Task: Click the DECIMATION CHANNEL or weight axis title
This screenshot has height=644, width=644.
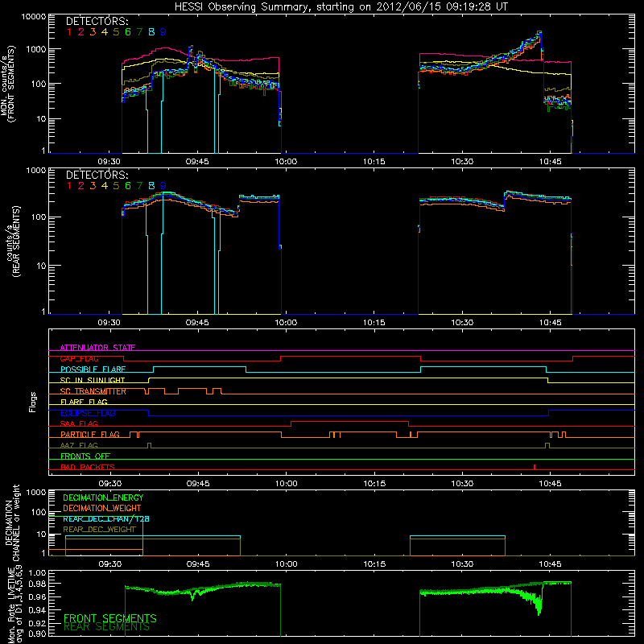Action: [x=12, y=522]
